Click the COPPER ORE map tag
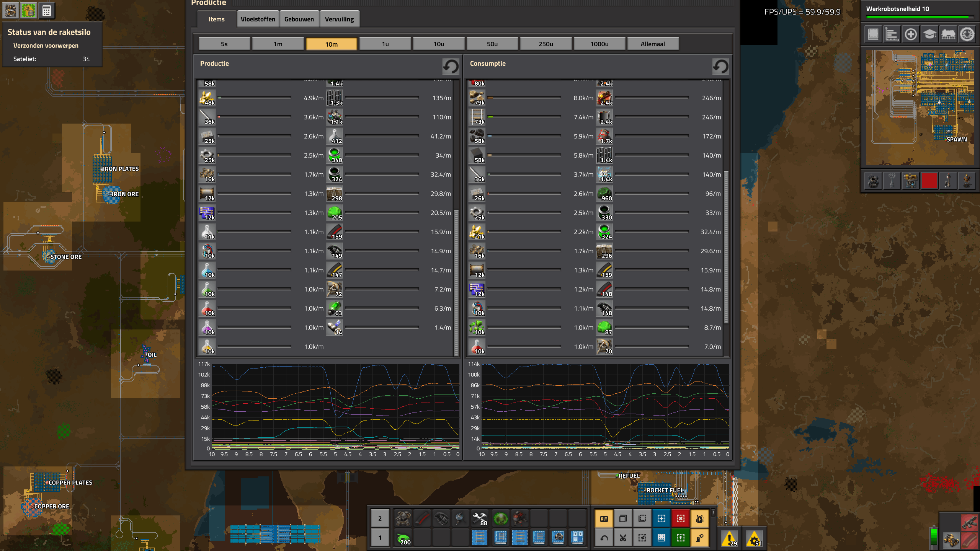 tap(52, 506)
